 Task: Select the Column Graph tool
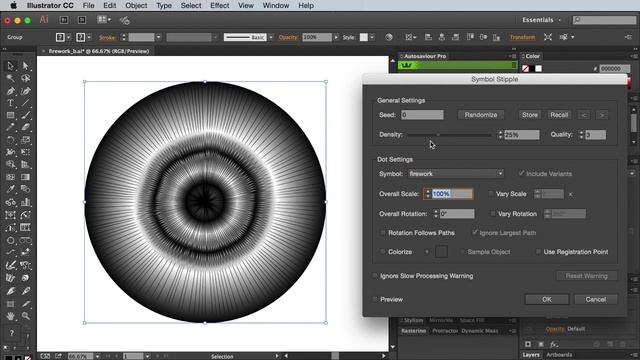click(25, 202)
